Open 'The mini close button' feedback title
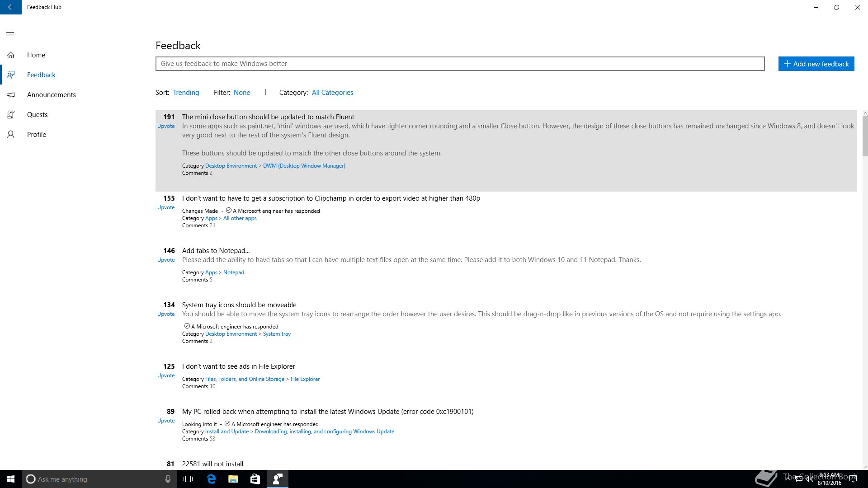Image resolution: width=868 pixels, height=488 pixels. click(x=268, y=117)
